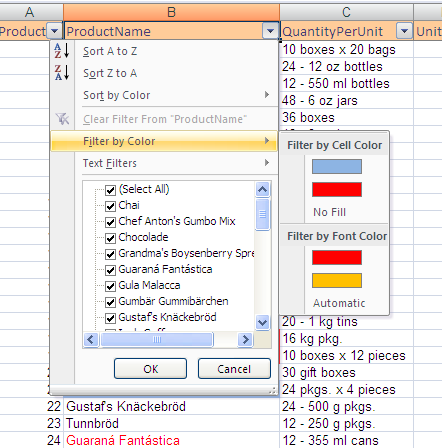Click the horizontal scroll right arrow
The height and width of the screenshot is (448, 442).
click(x=246, y=340)
